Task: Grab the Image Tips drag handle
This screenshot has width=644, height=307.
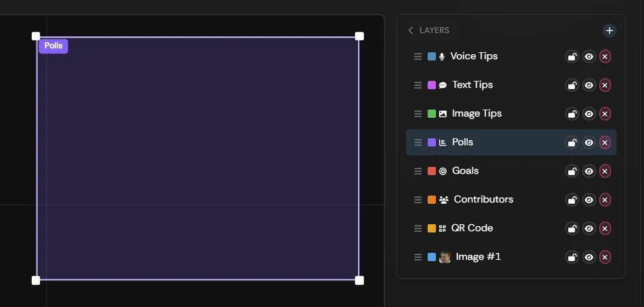Action: click(417, 114)
